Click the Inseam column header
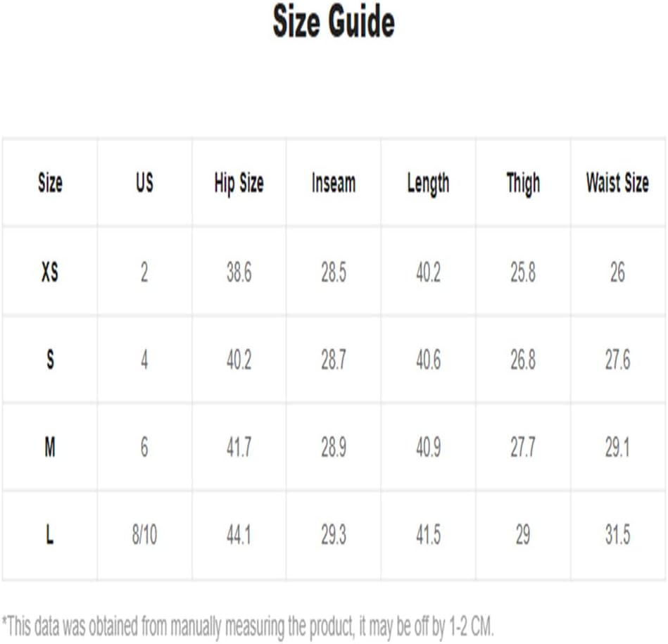This screenshot has width=668, height=644. point(334,183)
